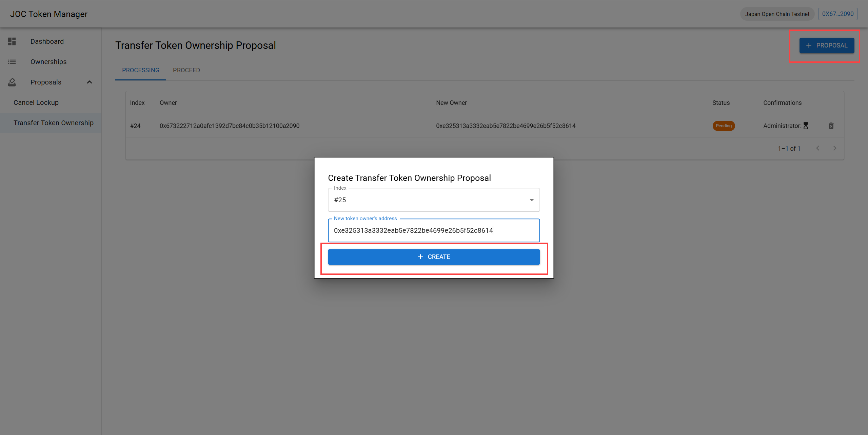Open Cancel Lockup in sidebar
Screen dimensions: 868x435
coord(36,102)
